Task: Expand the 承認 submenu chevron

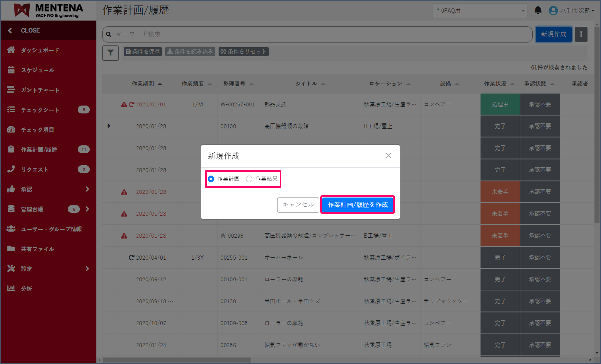Action: 87,189
